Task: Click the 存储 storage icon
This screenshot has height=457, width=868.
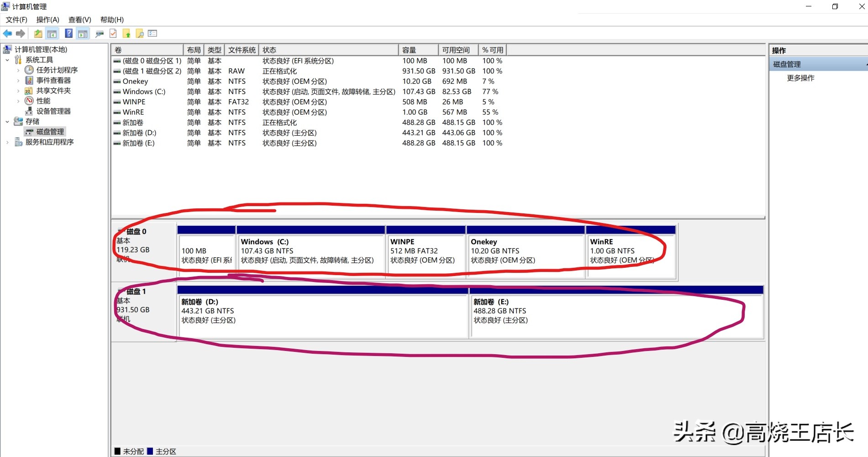Action: click(x=18, y=122)
